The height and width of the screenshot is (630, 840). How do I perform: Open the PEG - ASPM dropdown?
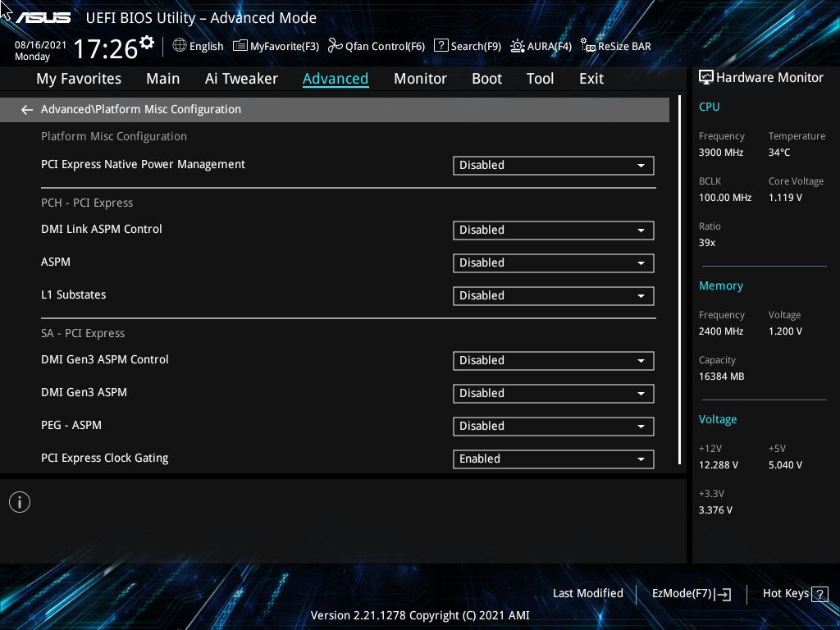coord(554,427)
